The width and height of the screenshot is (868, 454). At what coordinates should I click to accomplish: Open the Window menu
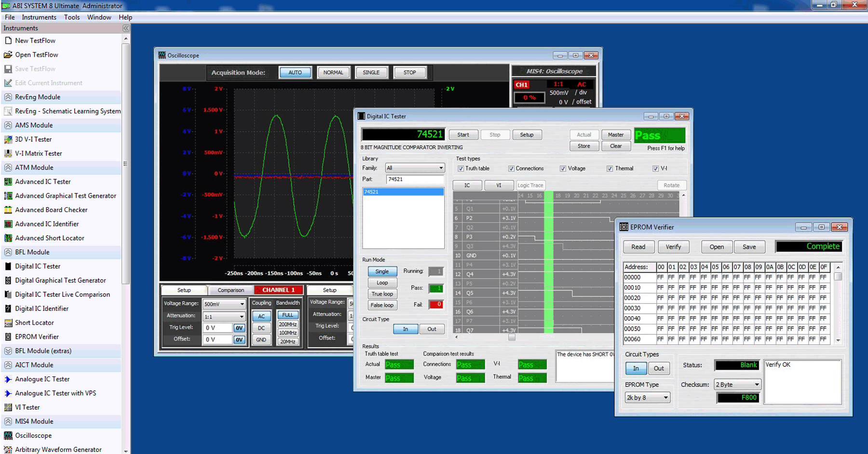coord(99,17)
